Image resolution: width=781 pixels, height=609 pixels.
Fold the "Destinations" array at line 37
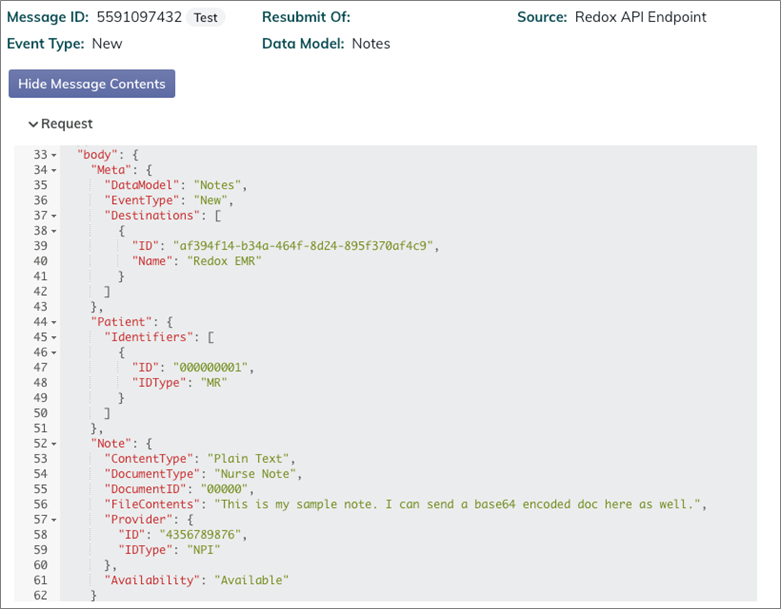tap(54, 216)
